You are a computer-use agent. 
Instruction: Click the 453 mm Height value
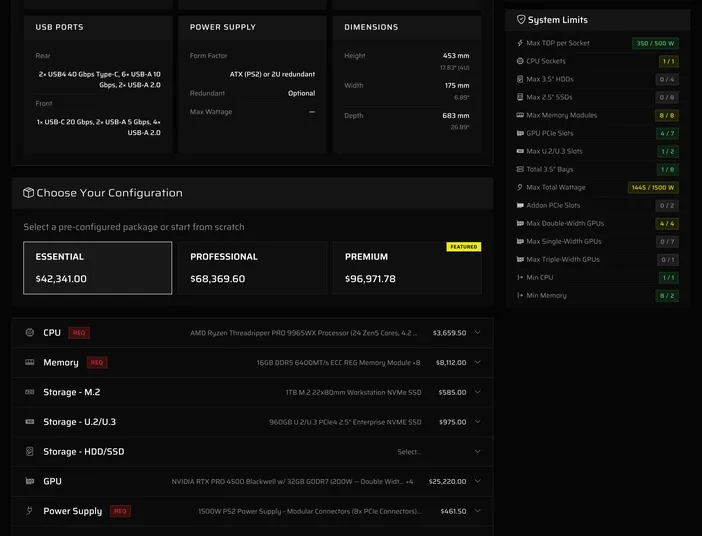[x=456, y=56]
